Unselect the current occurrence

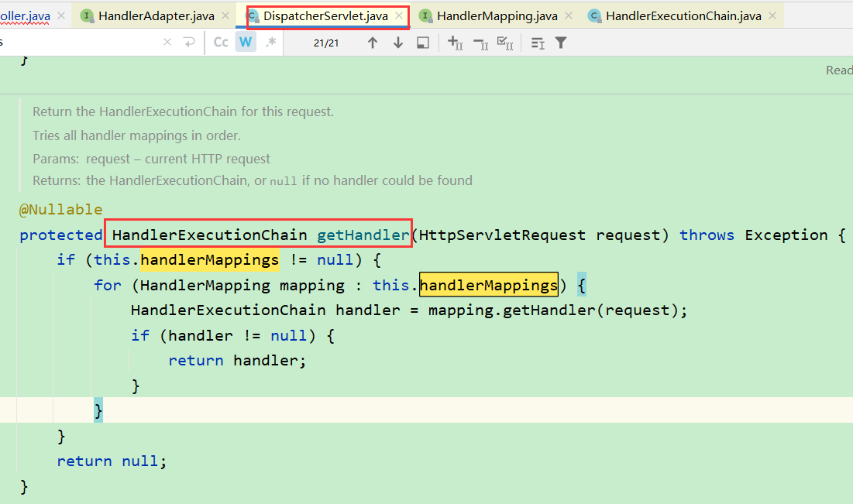coord(480,43)
